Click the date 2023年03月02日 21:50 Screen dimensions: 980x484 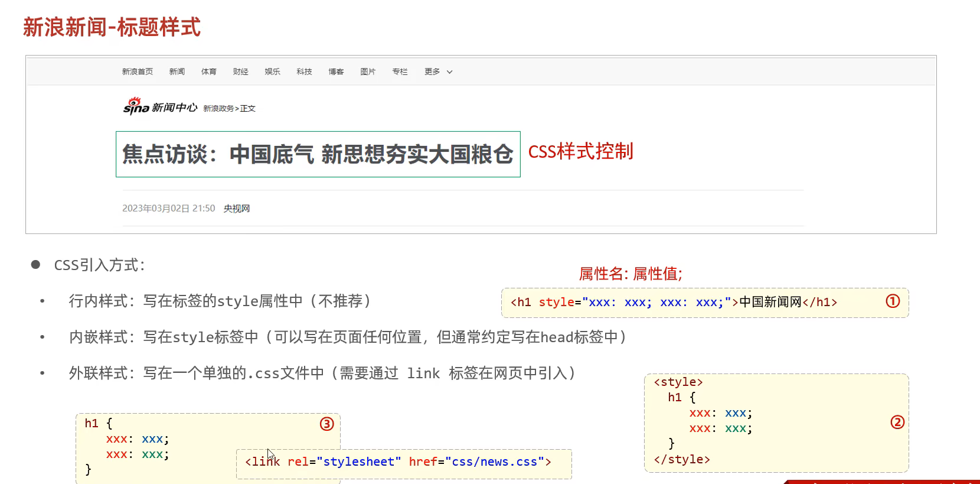[169, 209]
